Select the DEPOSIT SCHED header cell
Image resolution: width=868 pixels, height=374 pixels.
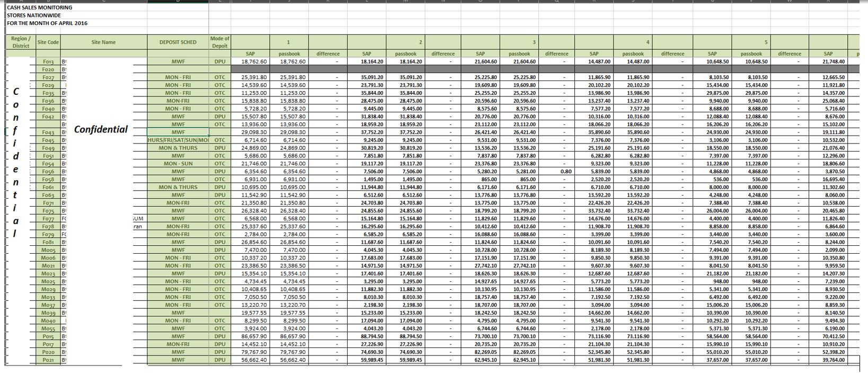(x=178, y=42)
